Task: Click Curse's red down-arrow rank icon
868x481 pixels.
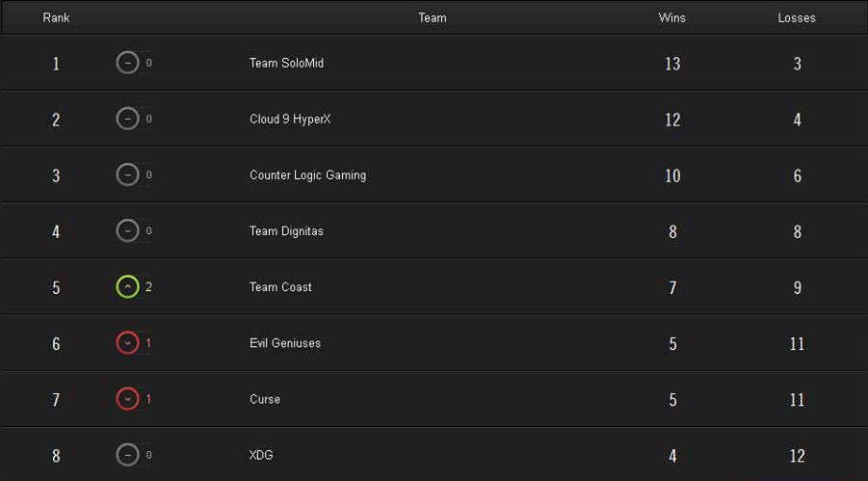Action: click(x=127, y=399)
